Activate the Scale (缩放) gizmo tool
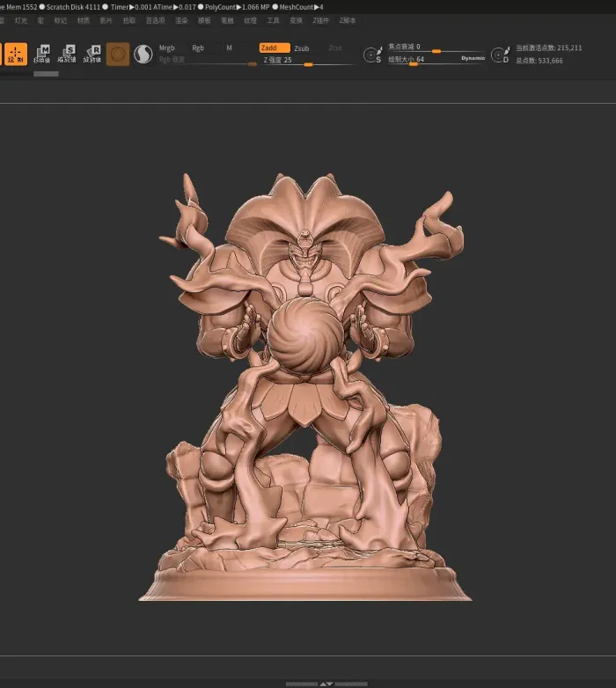Image resolution: width=616 pixels, height=688 pixels. tap(67, 54)
